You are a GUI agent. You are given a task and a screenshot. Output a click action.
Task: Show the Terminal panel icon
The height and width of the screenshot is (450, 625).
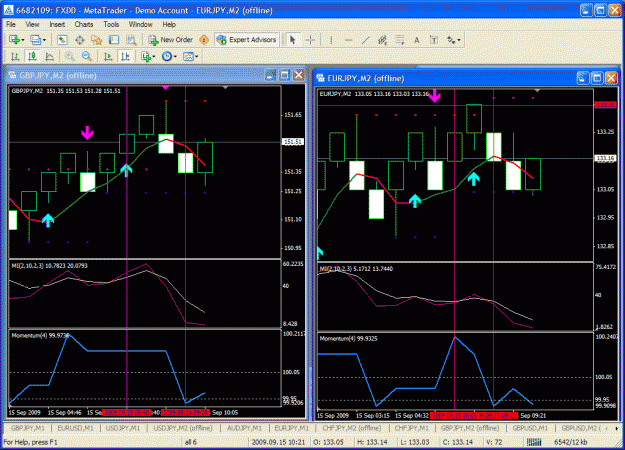tap(114, 40)
